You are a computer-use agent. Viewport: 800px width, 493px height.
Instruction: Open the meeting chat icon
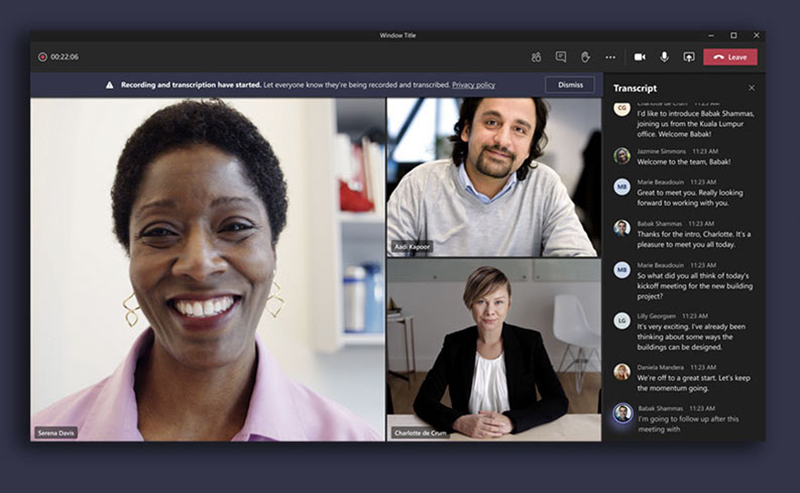tap(561, 57)
